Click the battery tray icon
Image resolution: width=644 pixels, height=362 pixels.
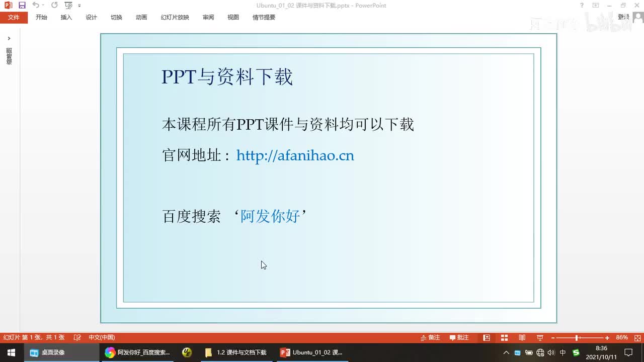(530, 352)
